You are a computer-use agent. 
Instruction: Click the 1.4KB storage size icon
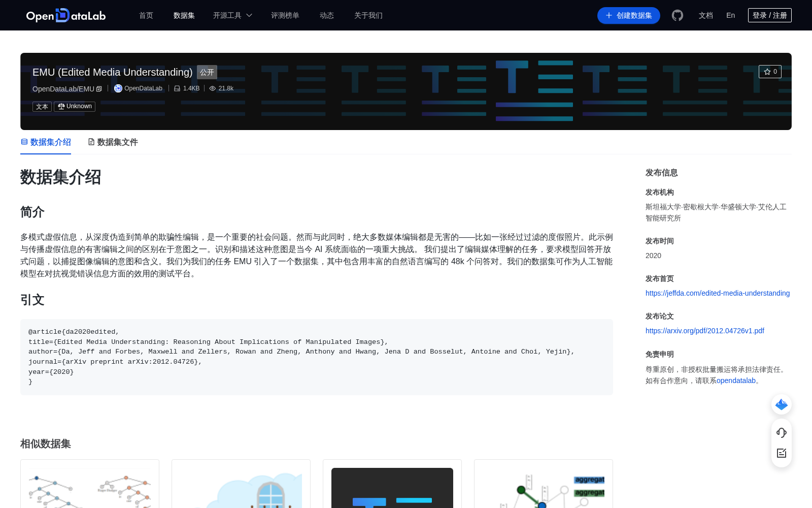tap(177, 88)
